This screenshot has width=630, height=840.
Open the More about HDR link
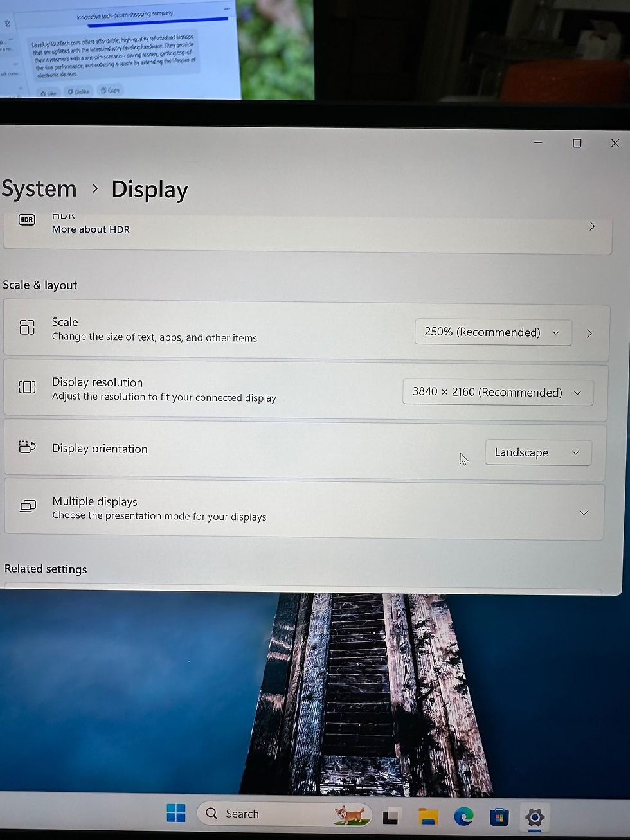(x=91, y=229)
